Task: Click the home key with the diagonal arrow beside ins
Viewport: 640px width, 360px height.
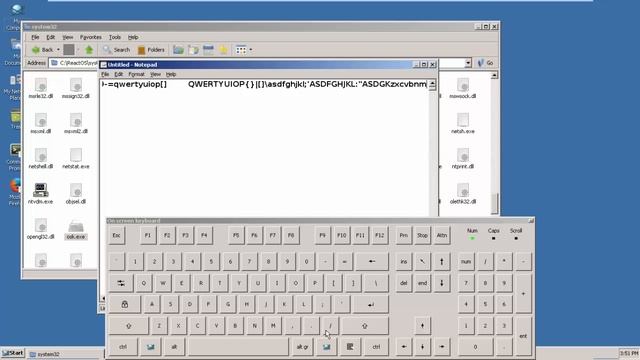Action: tap(422, 262)
